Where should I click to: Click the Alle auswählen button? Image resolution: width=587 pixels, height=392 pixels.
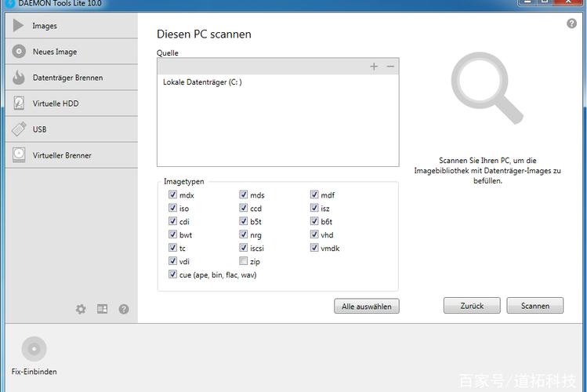coord(367,307)
